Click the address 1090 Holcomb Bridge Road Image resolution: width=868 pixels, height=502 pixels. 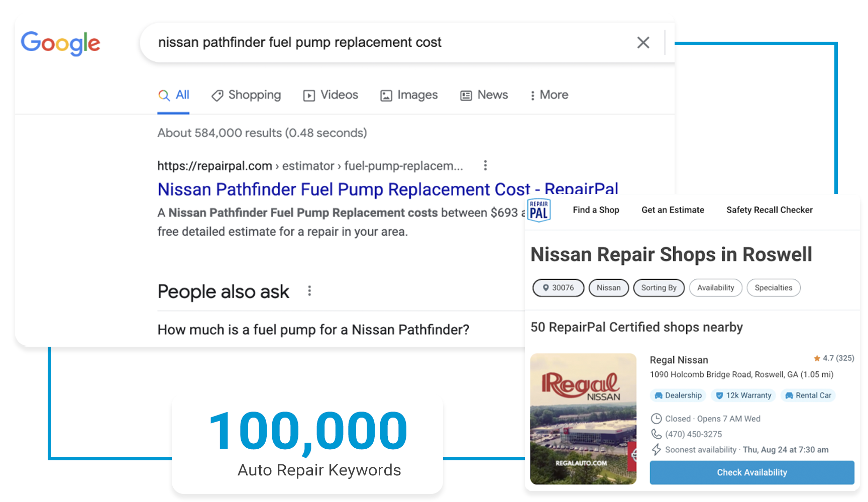741,374
